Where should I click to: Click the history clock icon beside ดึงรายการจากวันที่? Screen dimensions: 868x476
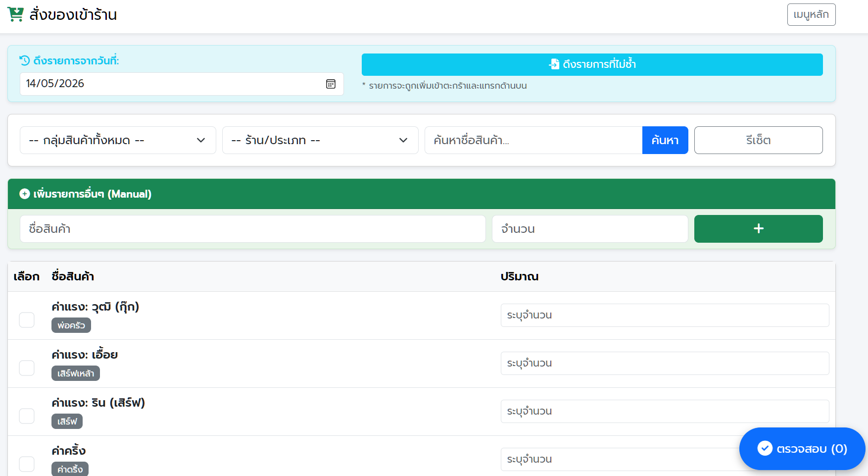25,60
